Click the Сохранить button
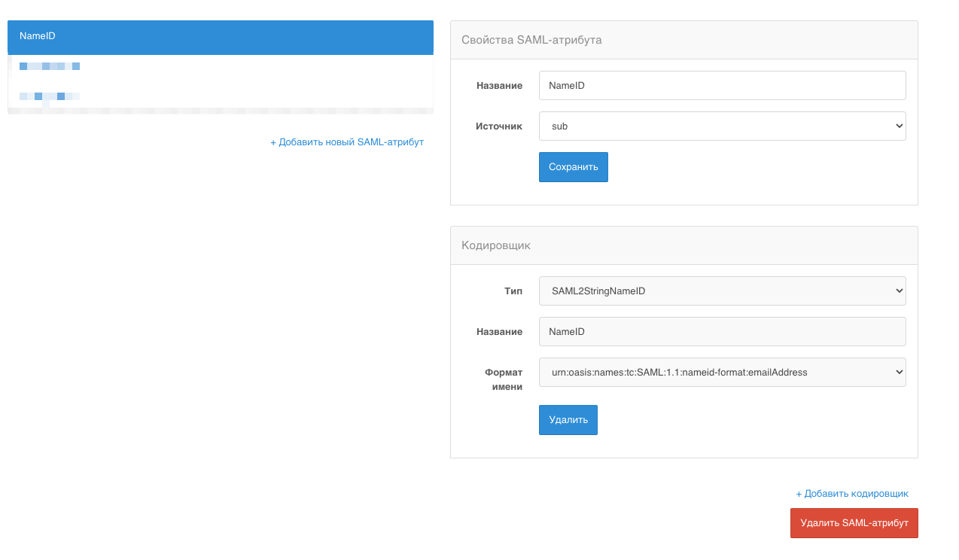 coord(573,166)
